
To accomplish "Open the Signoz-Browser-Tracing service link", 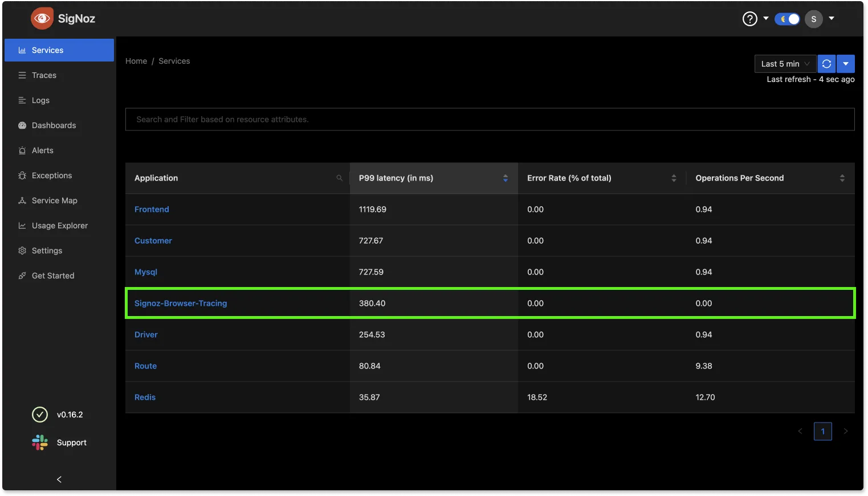I will [x=181, y=304].
